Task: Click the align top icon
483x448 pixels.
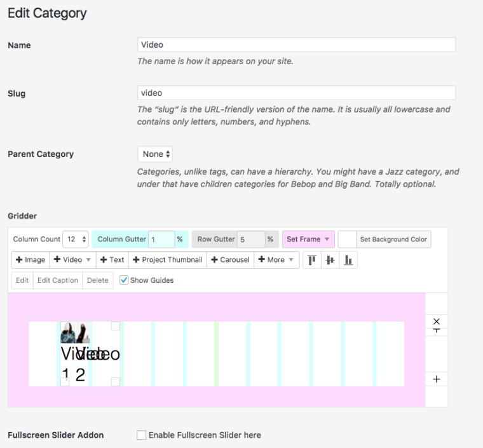Action: coord(311,260)
